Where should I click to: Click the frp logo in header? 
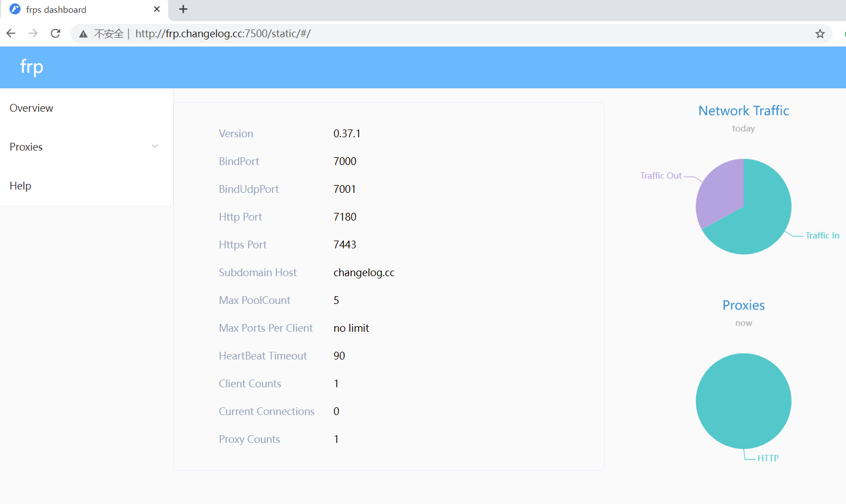[32, 67]
